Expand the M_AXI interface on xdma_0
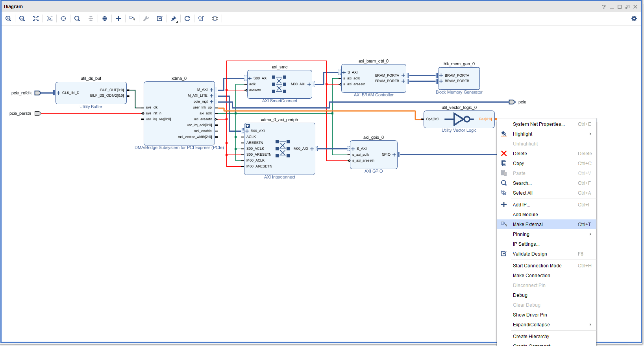Screen dimensions: 644x346 point(211,90)
